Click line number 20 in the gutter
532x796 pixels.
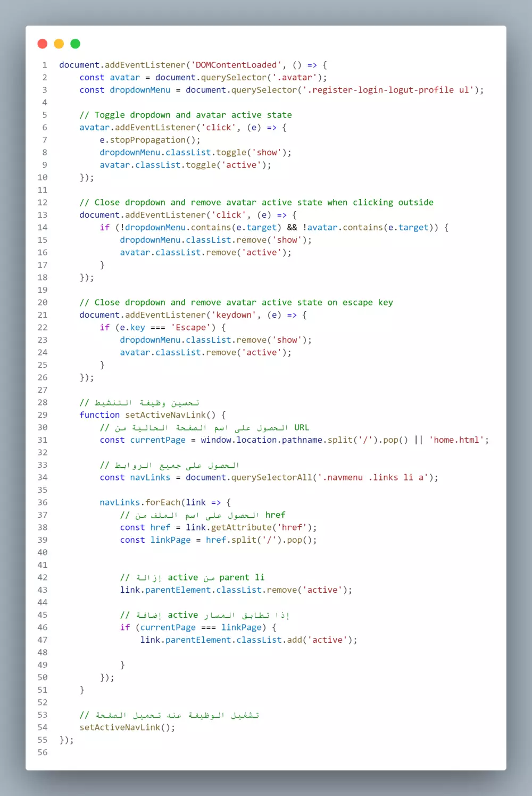pos(42,302)
